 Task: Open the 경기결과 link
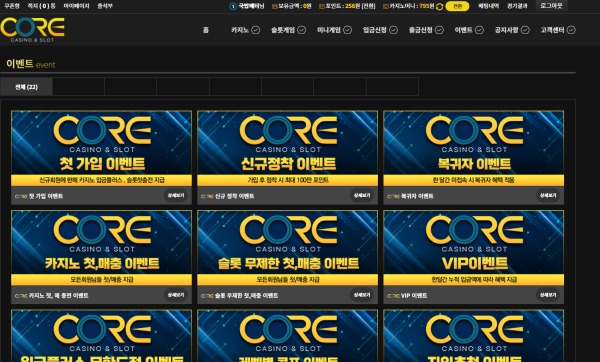tap(517, 6)
